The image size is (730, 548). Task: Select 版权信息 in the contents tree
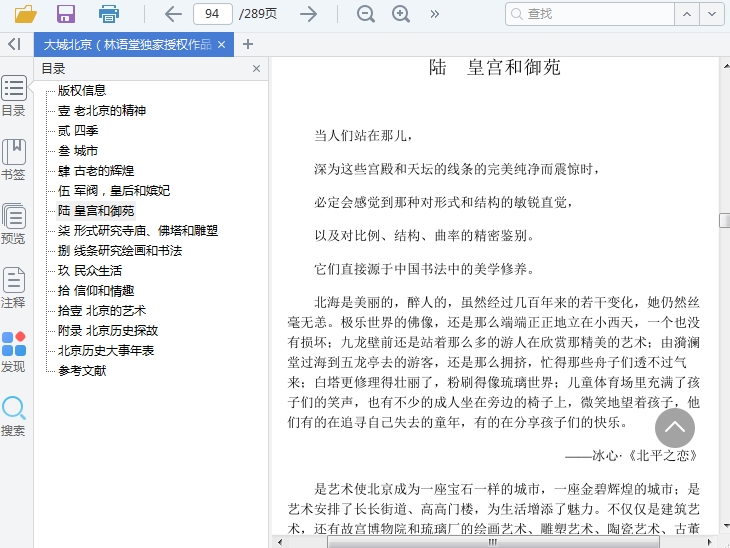point(82,90)
